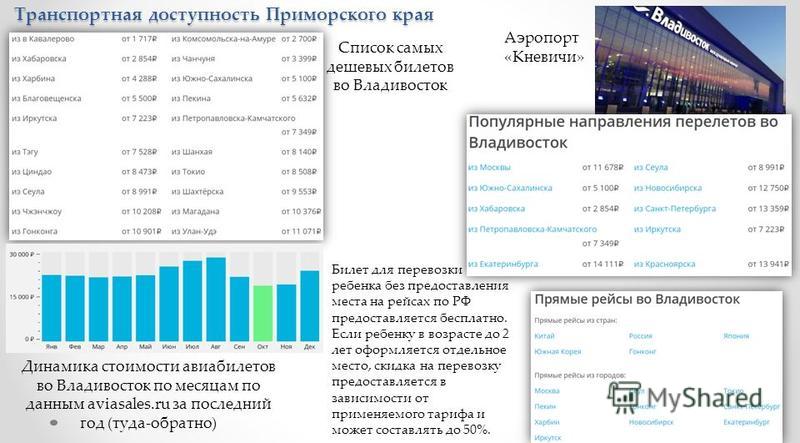Select 'Пекин' in direct flights from cities
The height and width of the screenshot is (443, 800).
545,407
